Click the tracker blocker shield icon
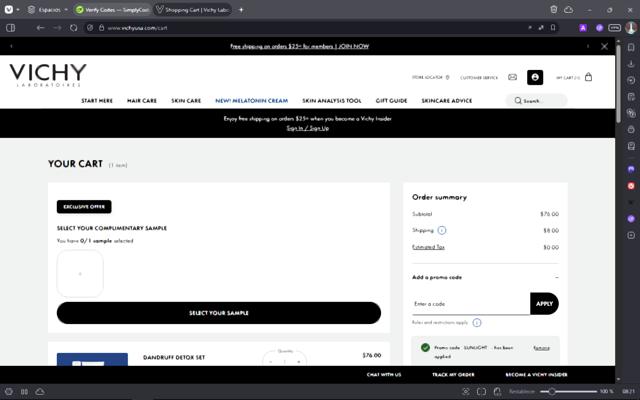This screenshot has width=640, height=400. 90,28
